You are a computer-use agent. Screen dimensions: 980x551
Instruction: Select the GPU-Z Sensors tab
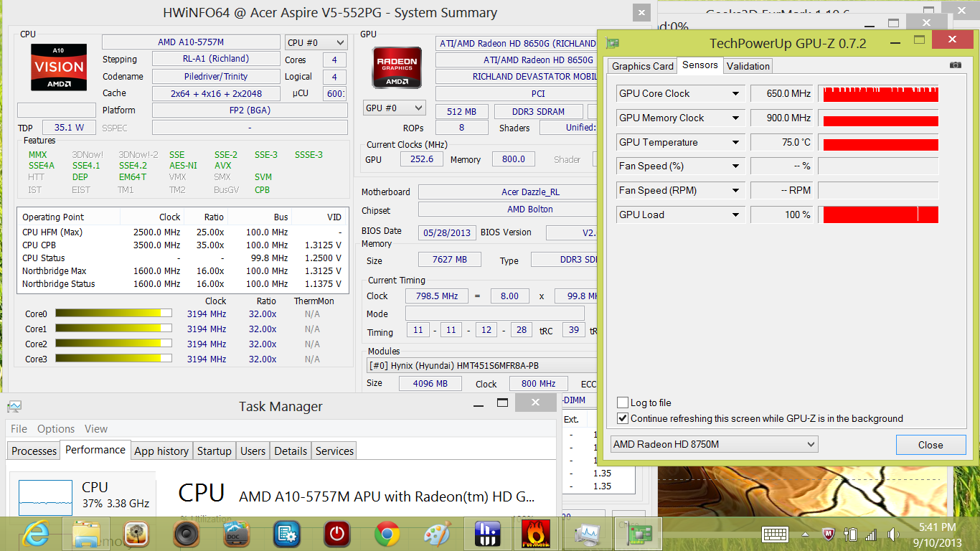click(700, 65)
